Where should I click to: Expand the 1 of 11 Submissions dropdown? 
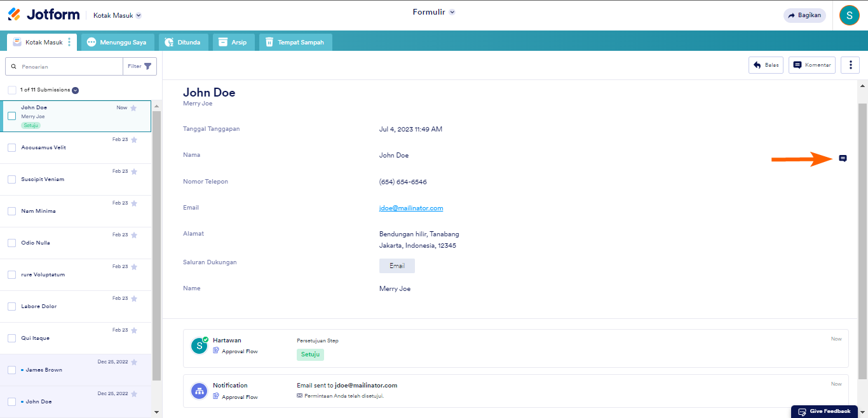pos(75,90)
